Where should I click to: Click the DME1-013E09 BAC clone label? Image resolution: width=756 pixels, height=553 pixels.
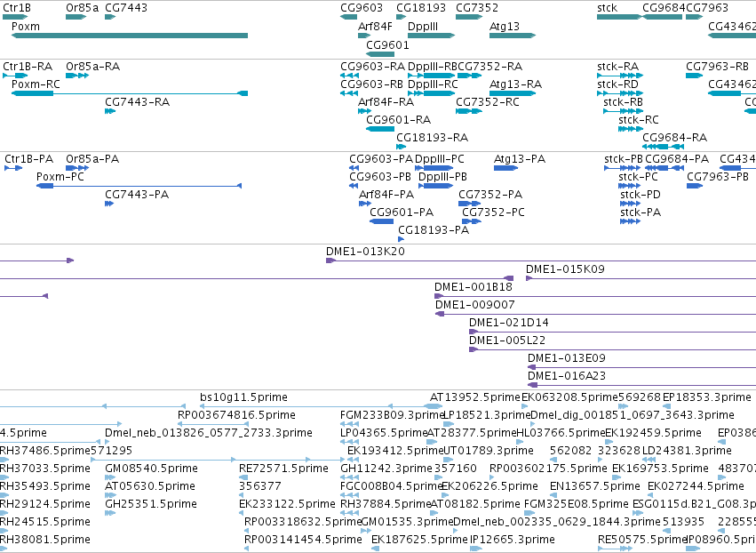567,359
